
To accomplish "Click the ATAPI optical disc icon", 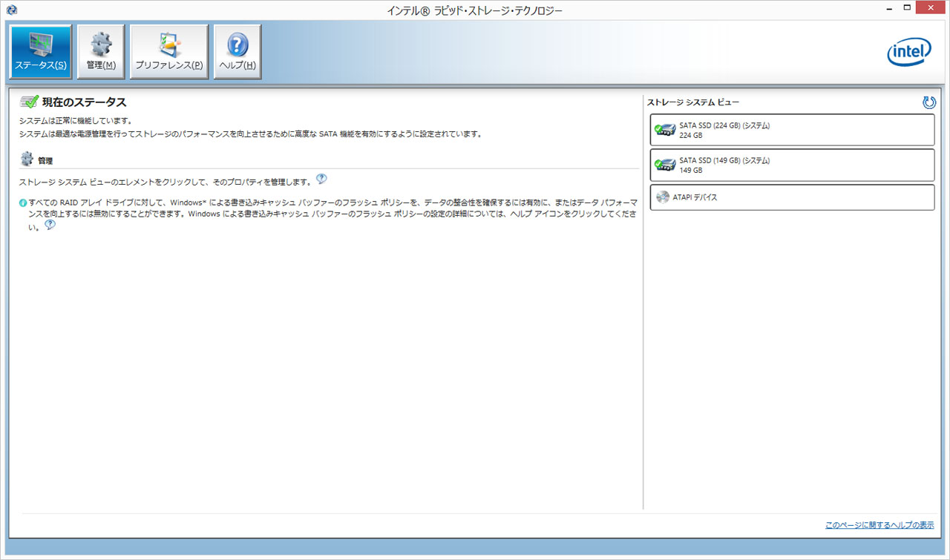I will point(663,197).
